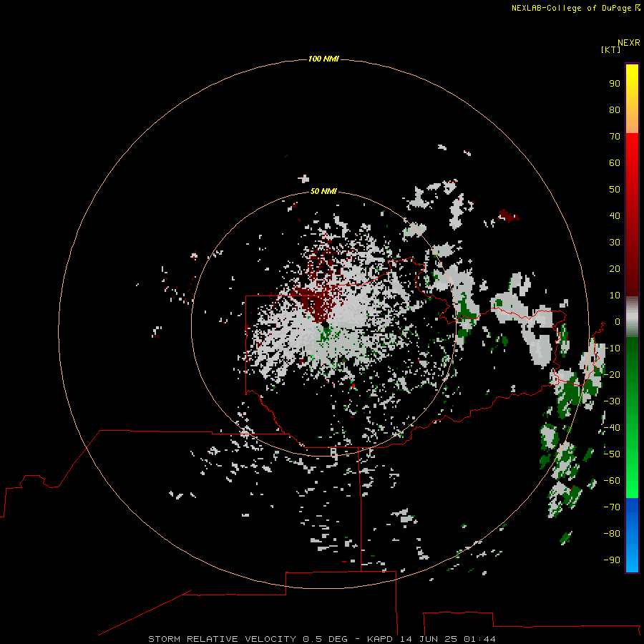This screenshot has width=644, height=644.
Task: Click the -10 value on velocity scale
Action: click(612, 348)
